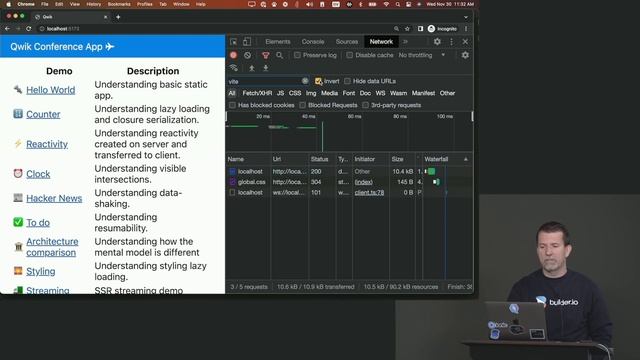Click the import HAR upload icon
The height and width of the screenshot is (360, 640).
[252, 68]
